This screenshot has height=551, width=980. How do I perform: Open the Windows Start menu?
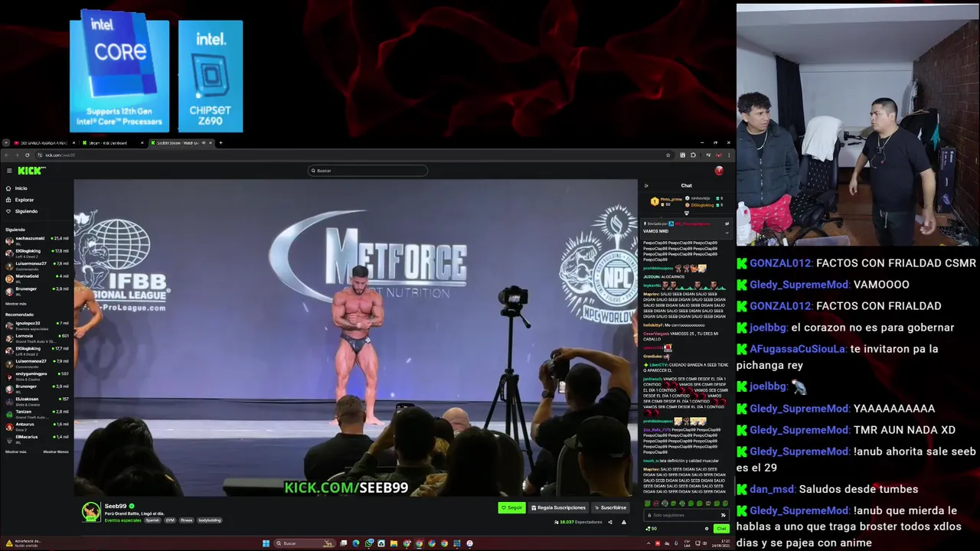pos(266,543)
